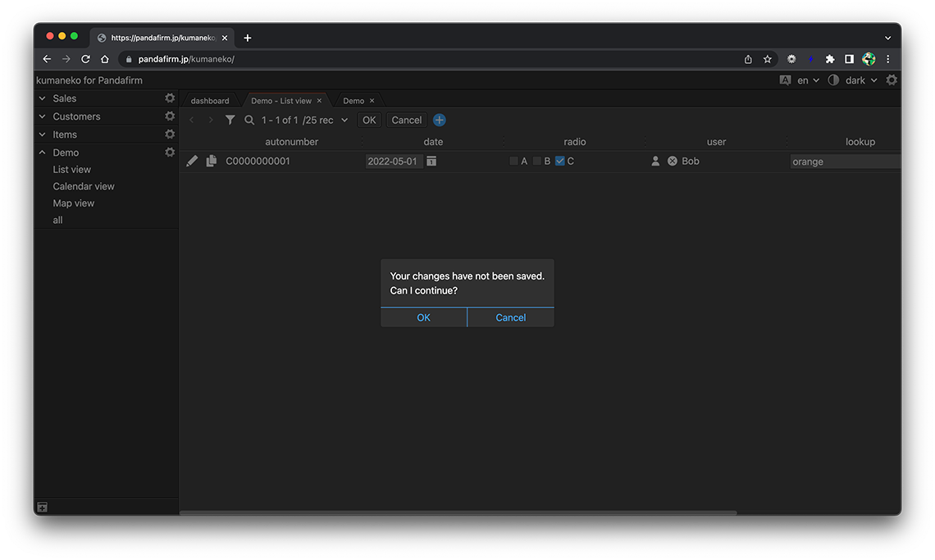Open the date picker calendar icon
The height and width of the screenshot is (560, 935).
click(x=431, y=162)
